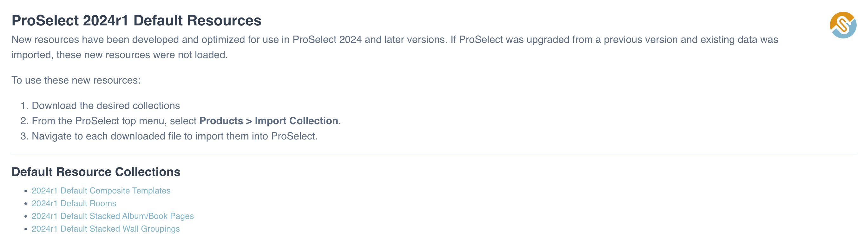
Task: Select the 2024r1 Default Stacked Wall Groupings link
Action: coord(105,229)
